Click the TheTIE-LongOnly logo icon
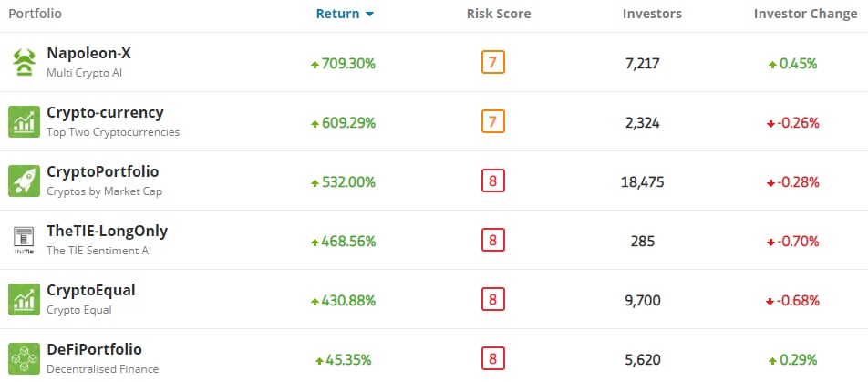 point(23,240)
